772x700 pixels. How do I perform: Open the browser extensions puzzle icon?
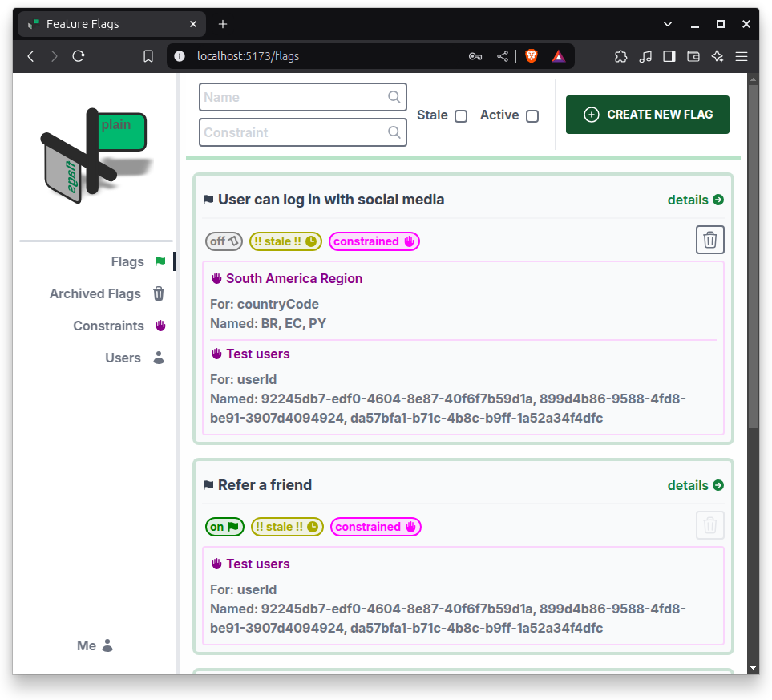(x=620, y=56)
